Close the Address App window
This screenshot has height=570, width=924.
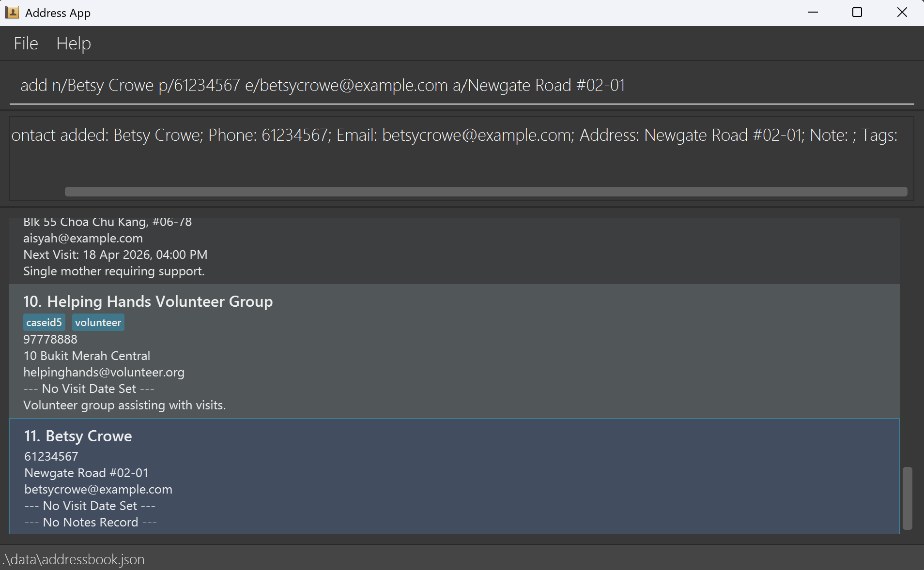902,13
